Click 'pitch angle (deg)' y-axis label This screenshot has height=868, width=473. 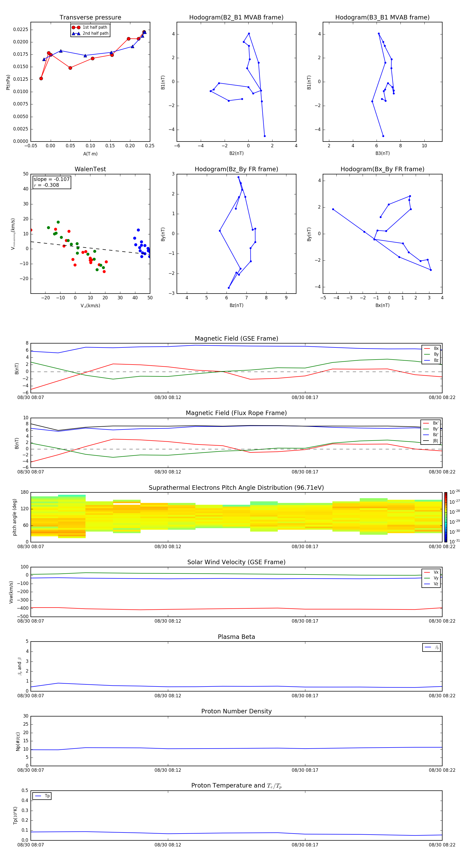coord(14,517)
